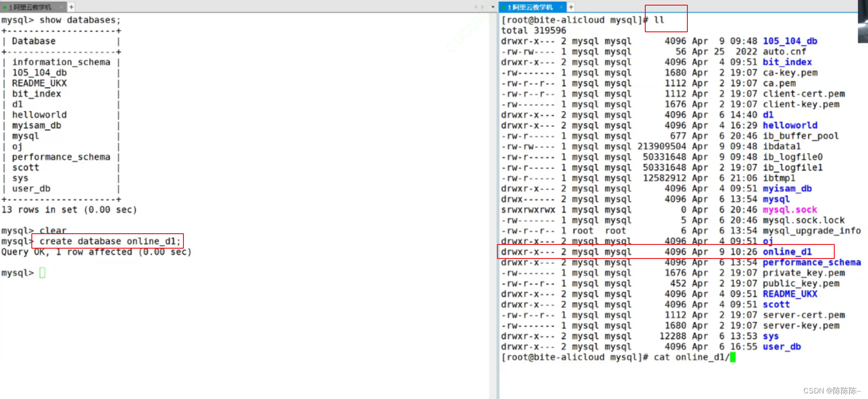This screenshot has width=868, height=399.
Task: Select performance_schema in the databases table
Action: pyautogui.click(x=61, y=157)
